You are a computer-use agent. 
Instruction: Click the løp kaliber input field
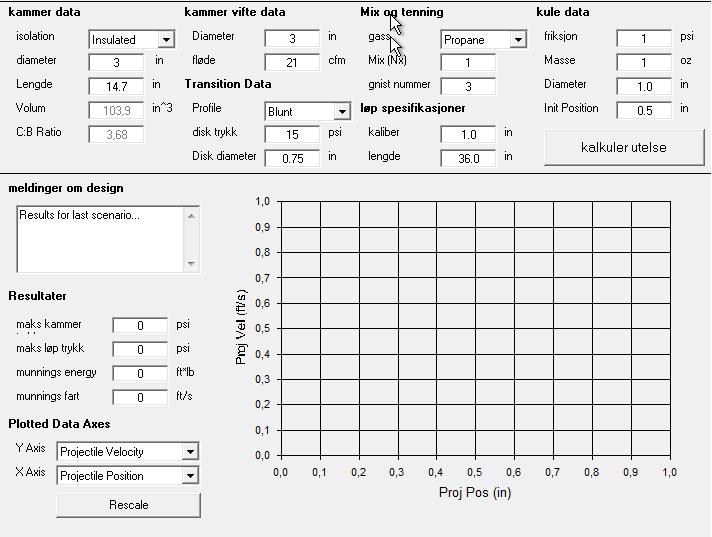[x=468, y=134]
